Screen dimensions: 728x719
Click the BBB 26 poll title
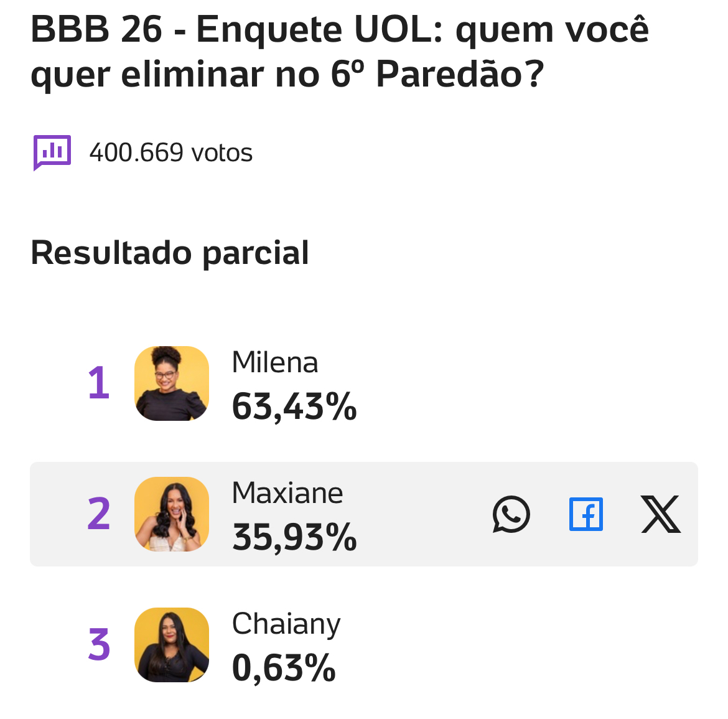point(339,52)
